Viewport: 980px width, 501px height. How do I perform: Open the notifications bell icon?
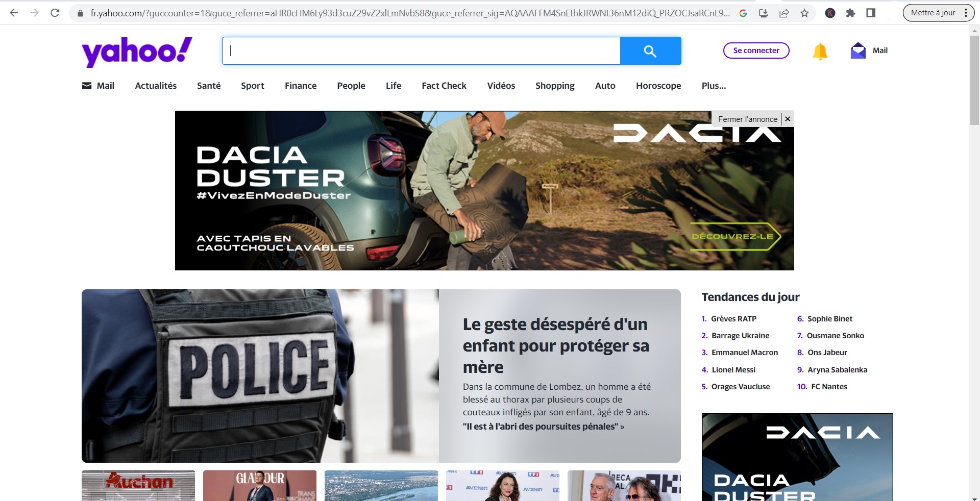coord(820,51)
